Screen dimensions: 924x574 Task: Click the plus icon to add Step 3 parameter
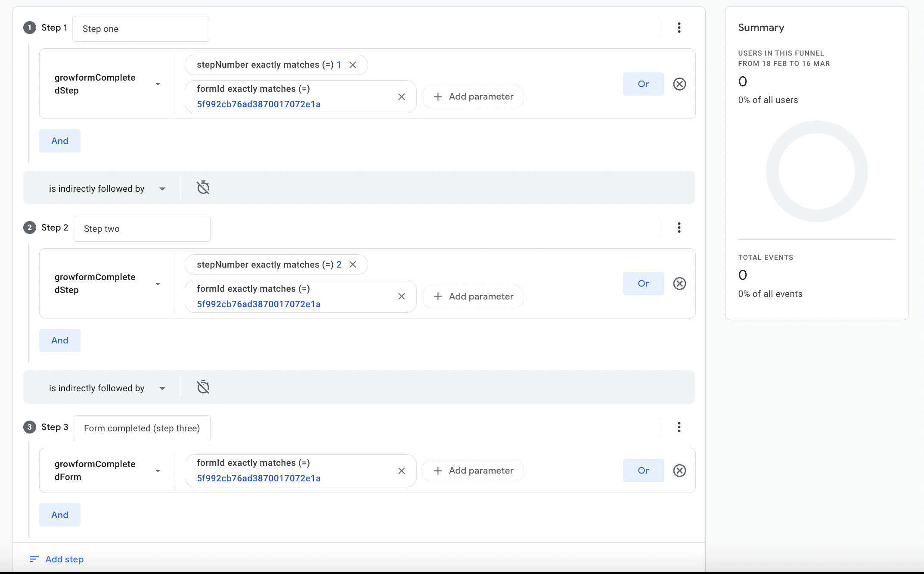pos(438,471)
